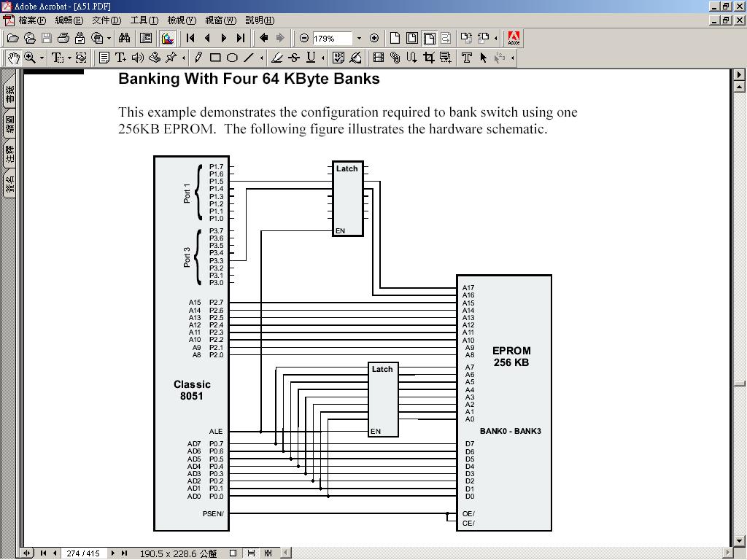Click vertical scrollbar down arrow
The image size is (747, 560).
click(740, 541)
